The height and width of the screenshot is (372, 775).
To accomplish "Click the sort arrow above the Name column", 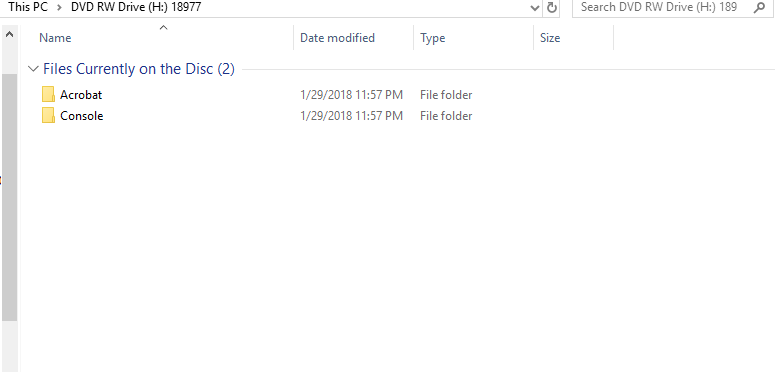I will (x=164, y=28).
